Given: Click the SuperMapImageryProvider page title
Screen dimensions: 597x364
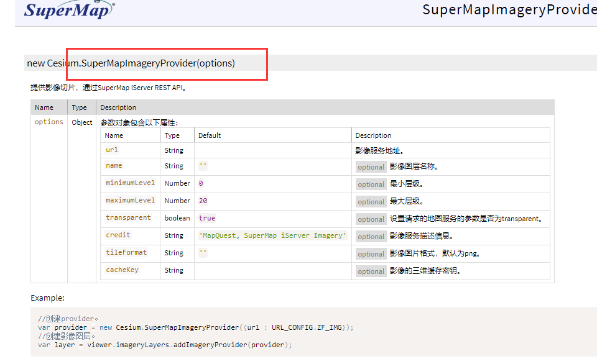Looking at the screenshot, I should click(509, 9).
